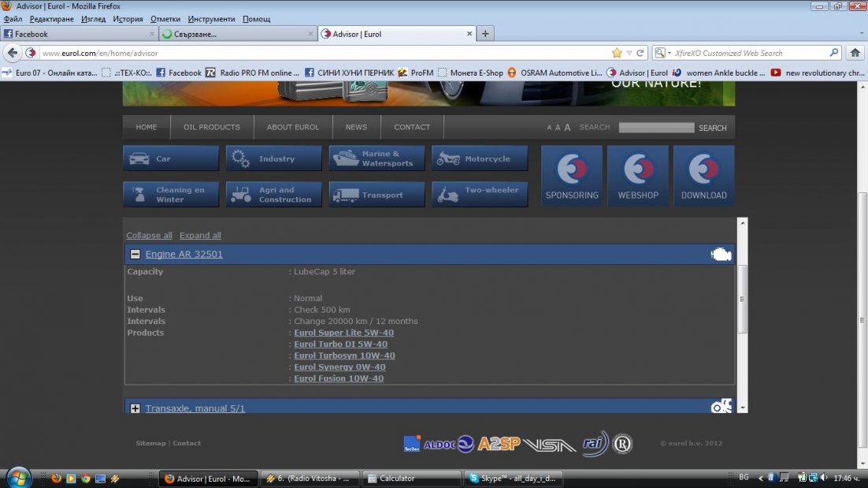
Task: Follow the Eurol Synergy 0W-40 link
Action: click(339, 367)
